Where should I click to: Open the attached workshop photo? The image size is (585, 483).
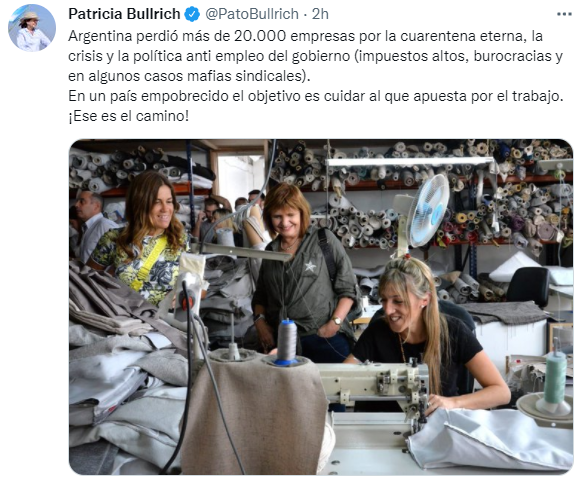pos(321,307)
